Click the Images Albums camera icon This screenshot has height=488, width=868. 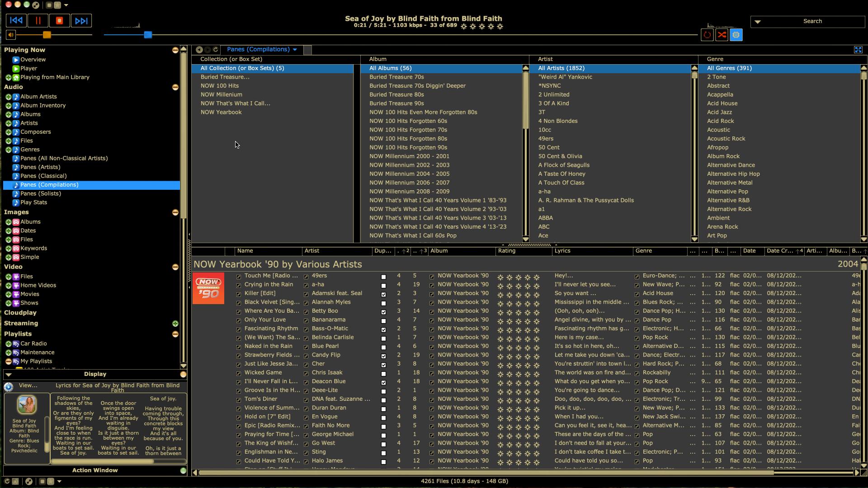[16, 222]
